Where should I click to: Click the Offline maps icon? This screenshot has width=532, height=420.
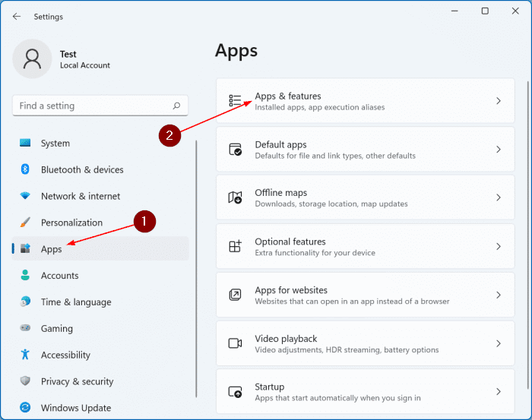click(236, 198)
